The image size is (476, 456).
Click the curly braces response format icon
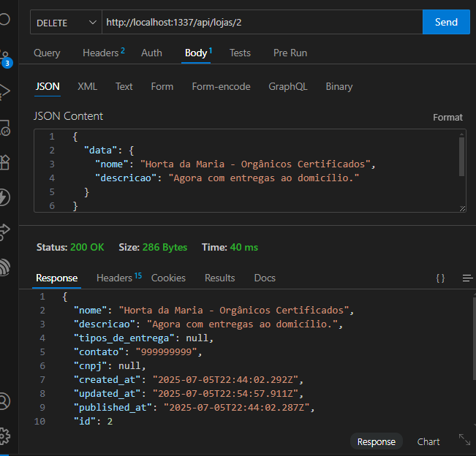tap(440, 278)
